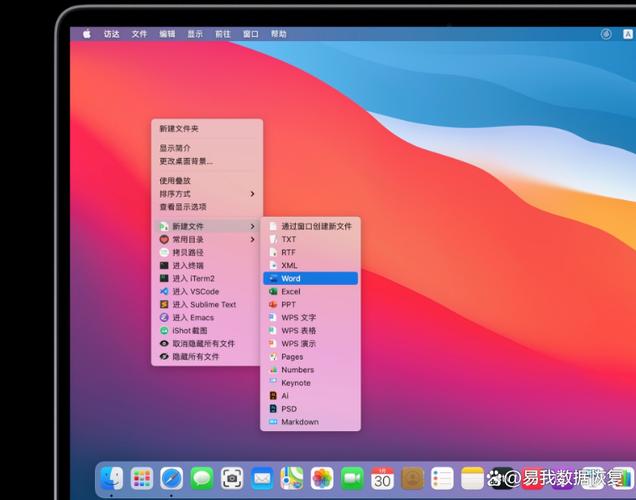Open the Photos app from the Dock

322,478
